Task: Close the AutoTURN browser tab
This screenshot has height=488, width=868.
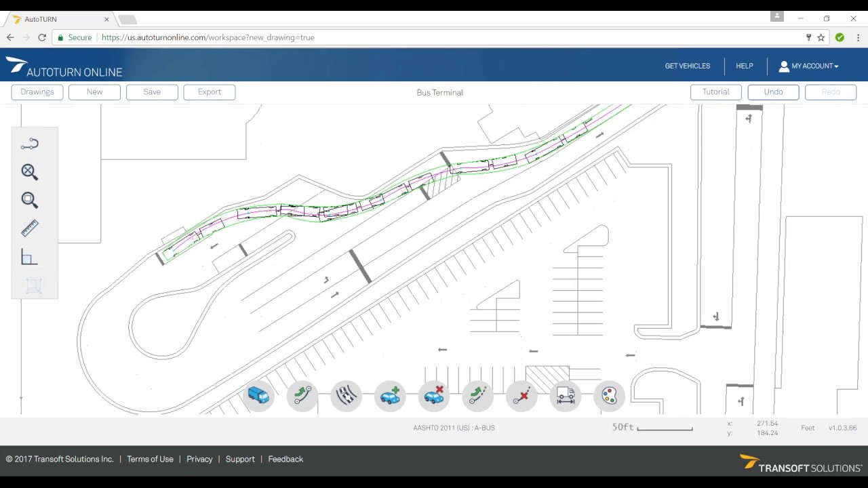Action: [x=106, y=19]
